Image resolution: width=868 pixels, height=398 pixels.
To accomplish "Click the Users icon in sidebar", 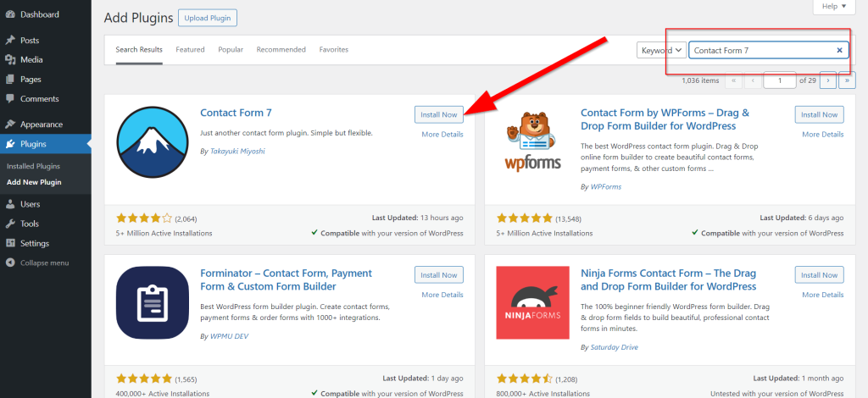I will click(x=10, y=204).
